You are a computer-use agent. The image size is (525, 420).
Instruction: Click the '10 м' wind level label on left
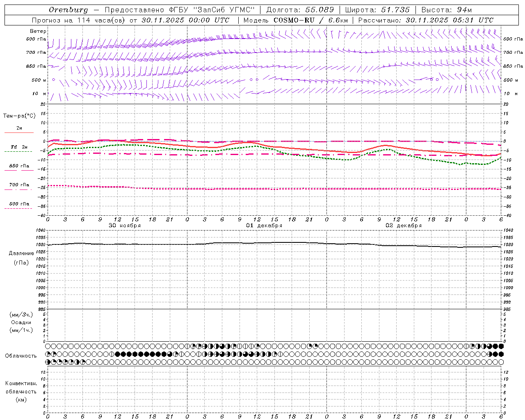(39, 94)
